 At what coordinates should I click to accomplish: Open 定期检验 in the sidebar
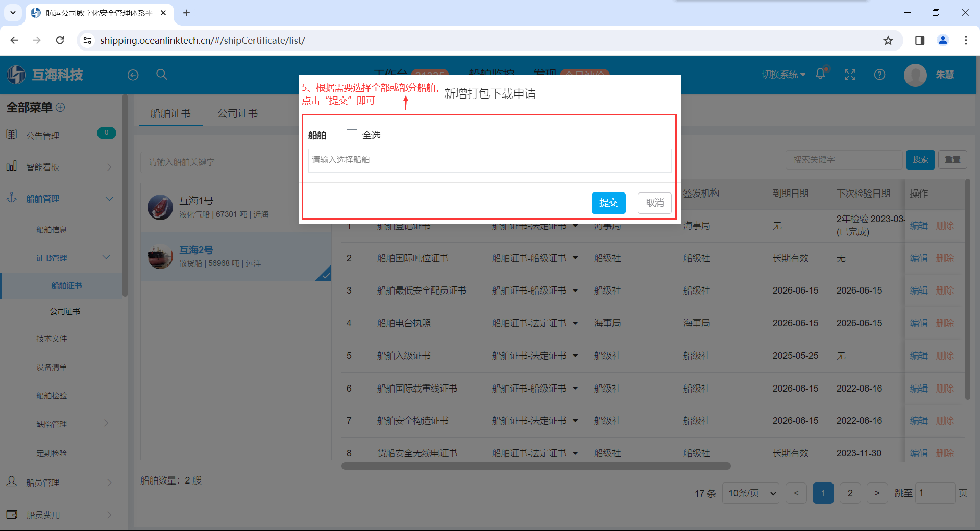click(52, 453)
